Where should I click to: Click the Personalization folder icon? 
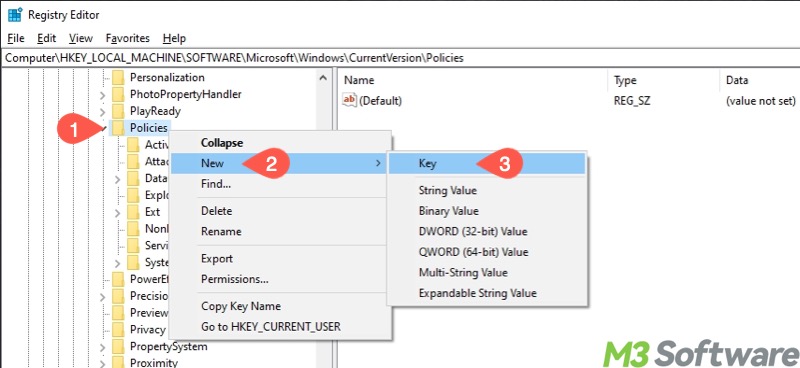pos(118,78)
